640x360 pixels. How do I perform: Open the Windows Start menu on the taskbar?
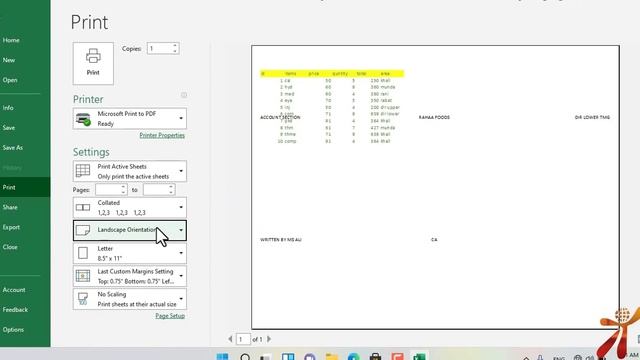[x=222, y=357]
